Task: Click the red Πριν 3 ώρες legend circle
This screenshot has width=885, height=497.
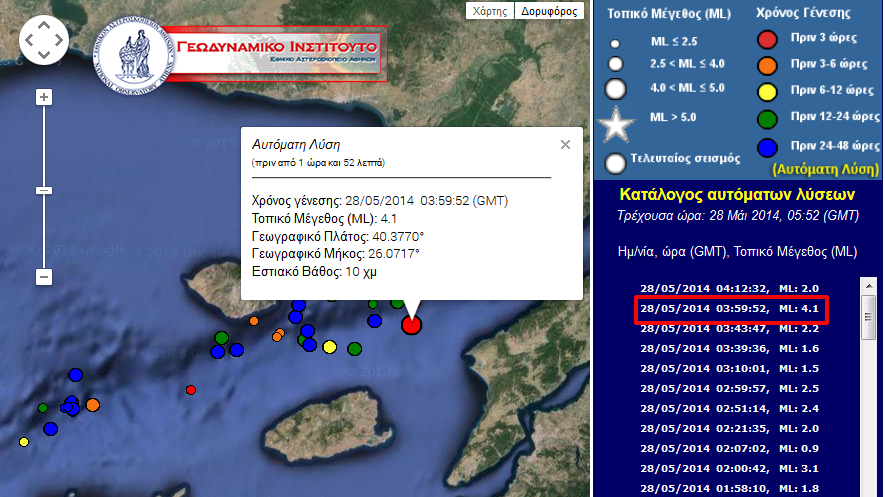Action: [767, 39]
